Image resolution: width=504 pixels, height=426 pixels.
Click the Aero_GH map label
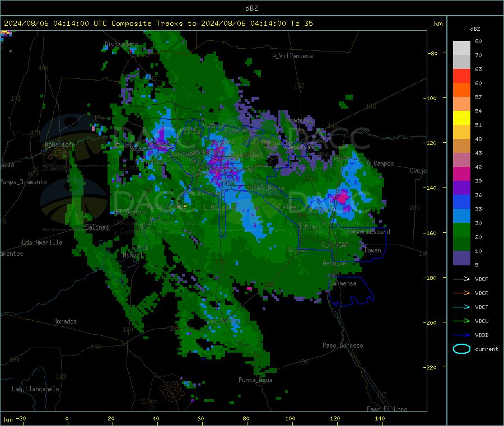tap(335, 263)
